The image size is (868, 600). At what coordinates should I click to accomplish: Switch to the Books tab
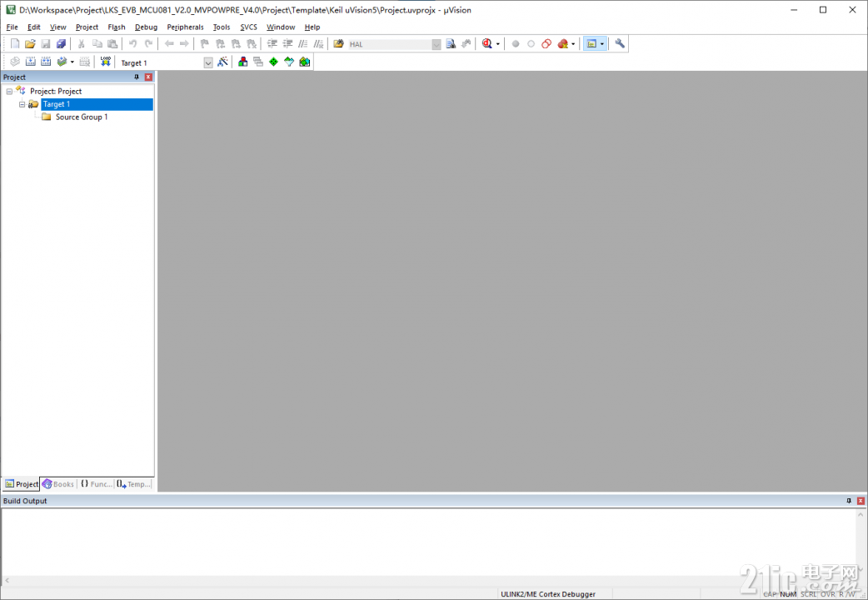[58, 484]
